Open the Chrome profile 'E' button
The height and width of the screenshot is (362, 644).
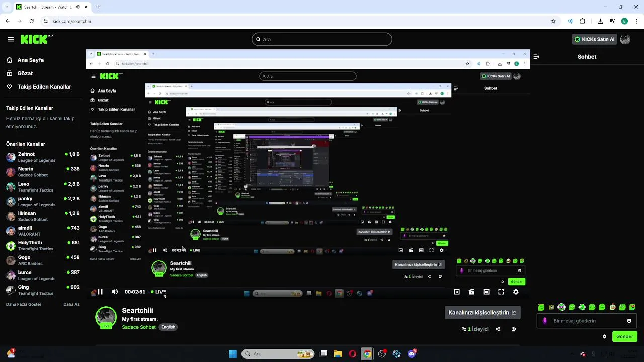[624, 21]
